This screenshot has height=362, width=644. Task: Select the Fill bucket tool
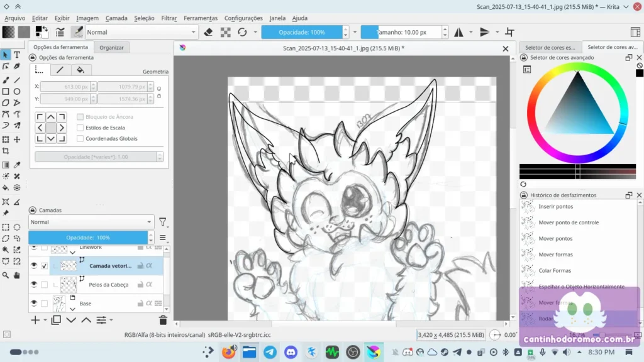click(6, 188)
